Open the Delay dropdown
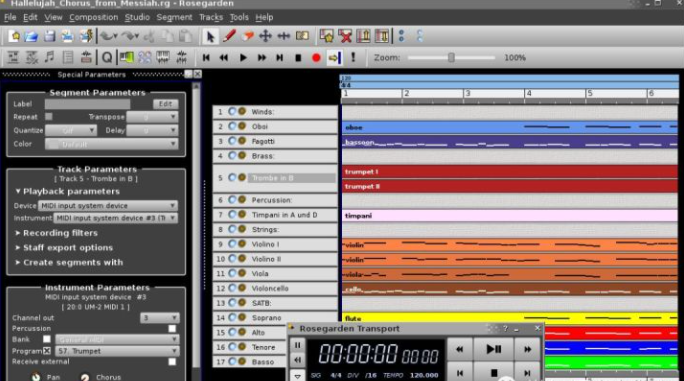684x381 pixels. (x=152, y=130)
